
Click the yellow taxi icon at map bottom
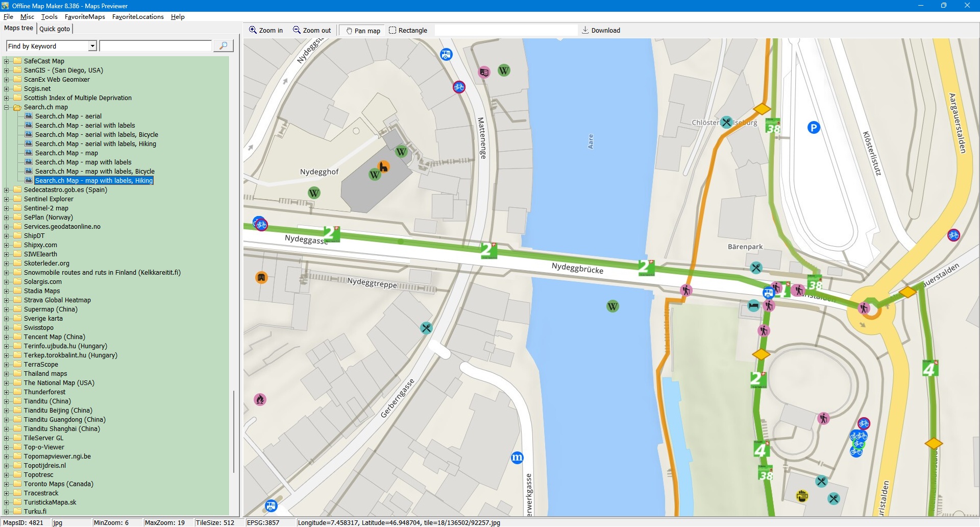[802, 495]
